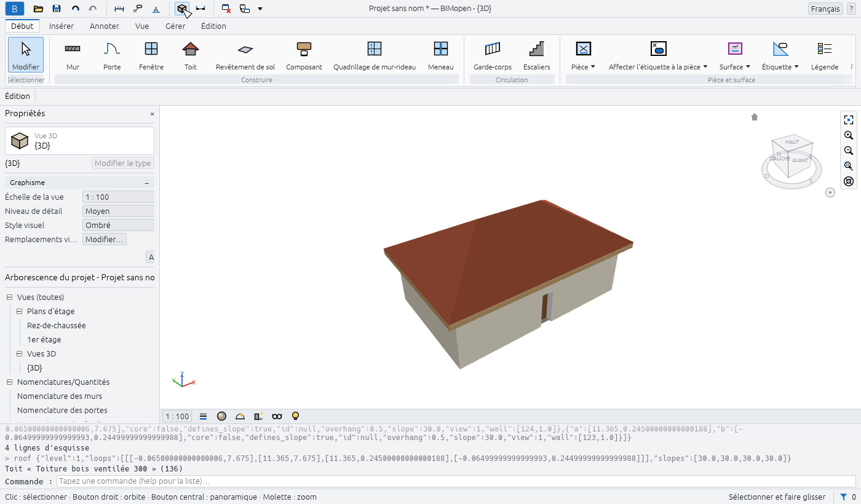
Task: Select the Composant tool
Action: point(304,55)
